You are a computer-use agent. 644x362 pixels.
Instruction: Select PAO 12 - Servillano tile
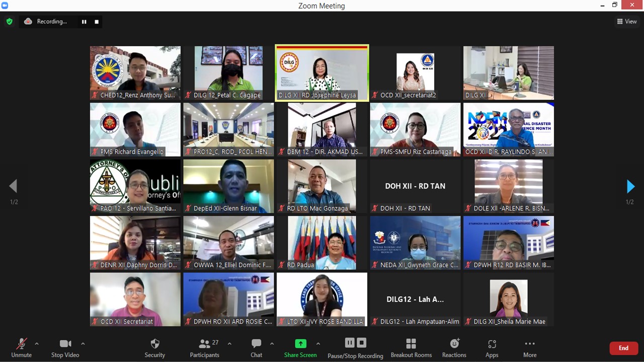(135, 186)
